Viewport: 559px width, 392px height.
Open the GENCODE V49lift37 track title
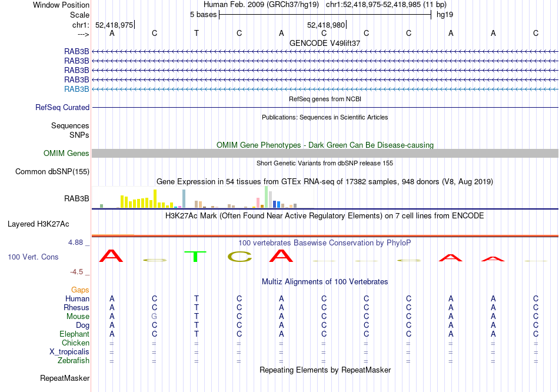pos(325,43)
